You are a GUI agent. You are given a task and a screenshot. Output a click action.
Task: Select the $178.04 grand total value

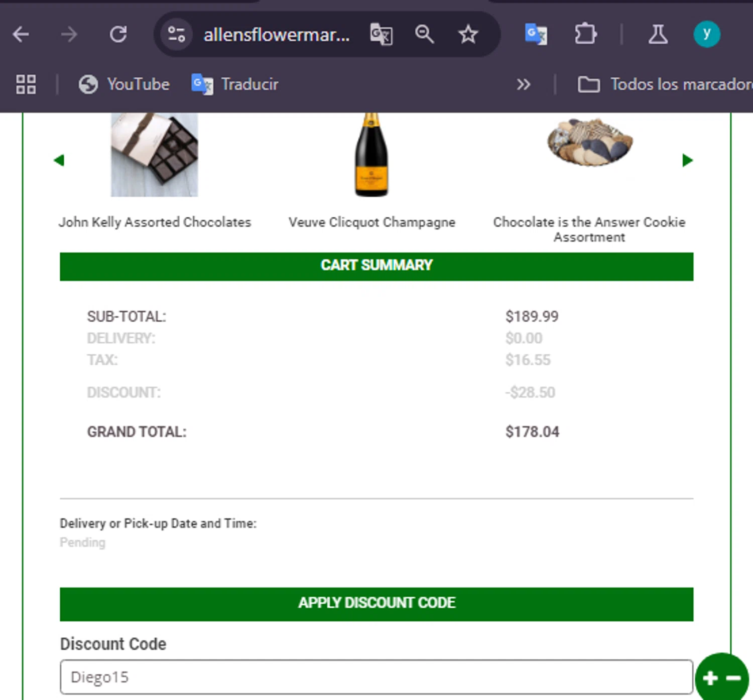532,432
